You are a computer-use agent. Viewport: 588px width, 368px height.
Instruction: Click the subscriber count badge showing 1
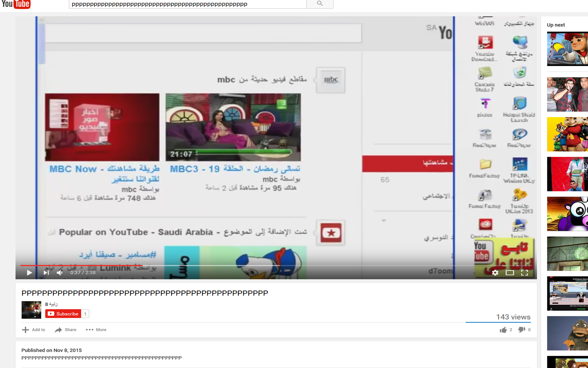(x=85, y=314)
